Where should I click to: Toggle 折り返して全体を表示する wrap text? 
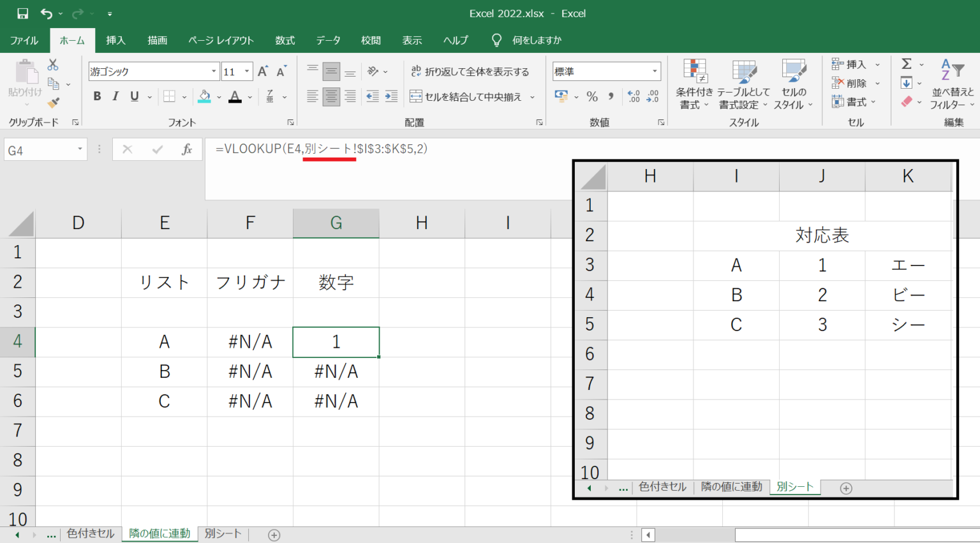click(470, 71)
